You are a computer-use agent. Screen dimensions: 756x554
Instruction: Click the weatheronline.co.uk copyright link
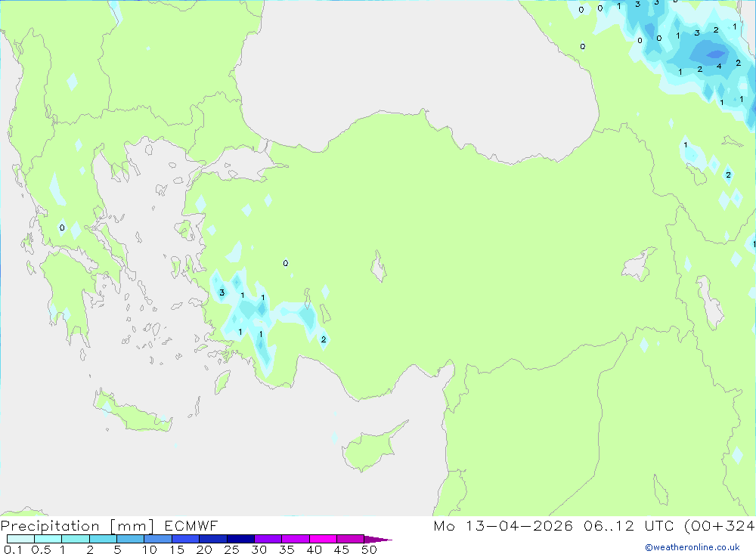[692, 547]
